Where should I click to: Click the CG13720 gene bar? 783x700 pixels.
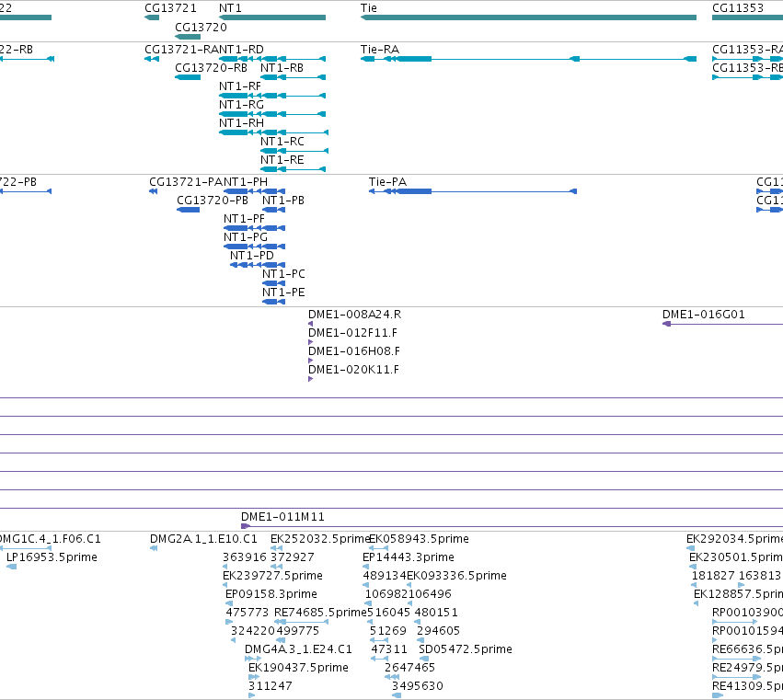[188, 37]
